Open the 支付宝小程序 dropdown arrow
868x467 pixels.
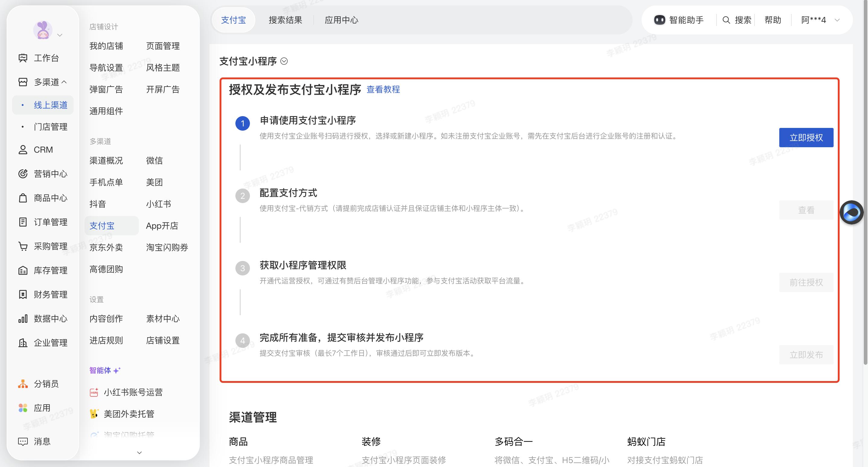pyautogui.click(x=284, y=61)
